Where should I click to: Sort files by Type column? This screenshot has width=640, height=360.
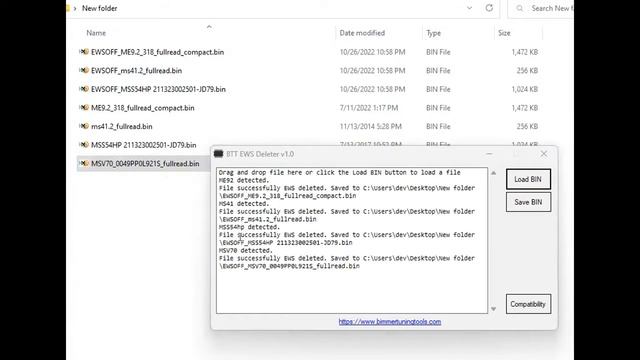click(x=433, y=33)
